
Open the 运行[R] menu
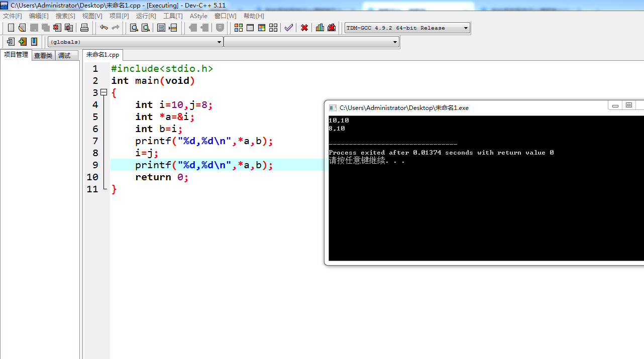[x=146, y=16]
